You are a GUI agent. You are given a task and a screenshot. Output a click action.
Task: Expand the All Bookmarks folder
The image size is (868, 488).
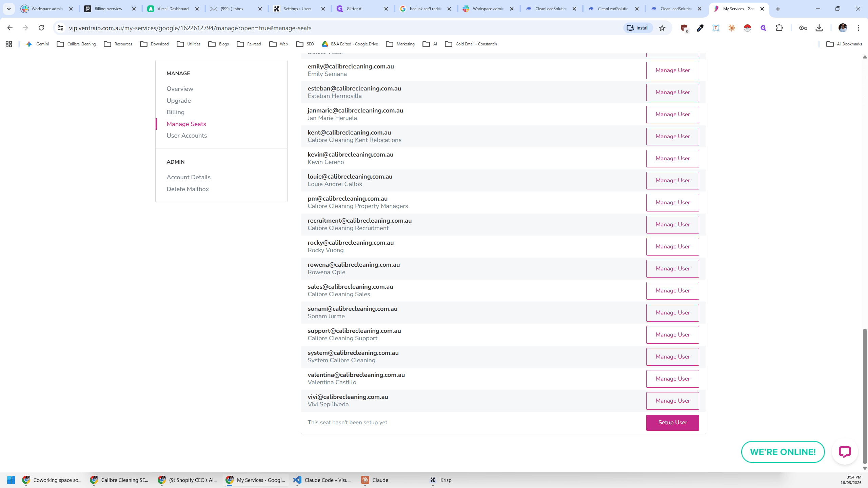[x=844, y=44]
